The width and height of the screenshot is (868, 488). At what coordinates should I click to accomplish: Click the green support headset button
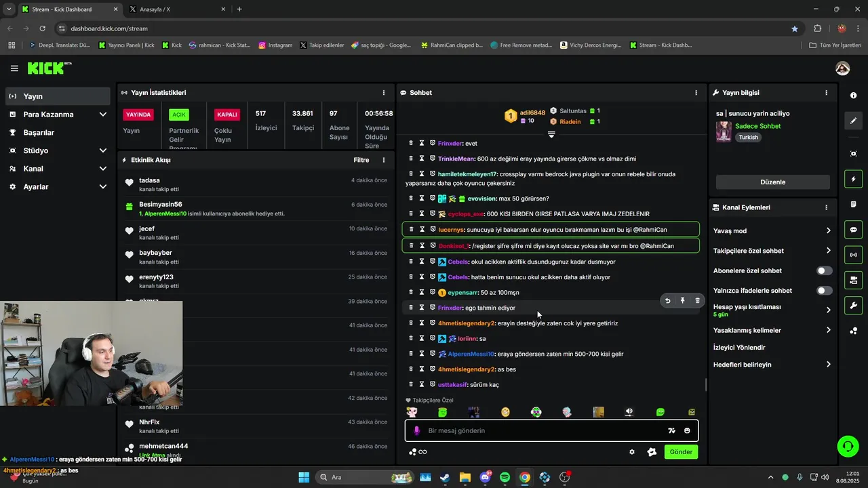(x=848, y=446)
